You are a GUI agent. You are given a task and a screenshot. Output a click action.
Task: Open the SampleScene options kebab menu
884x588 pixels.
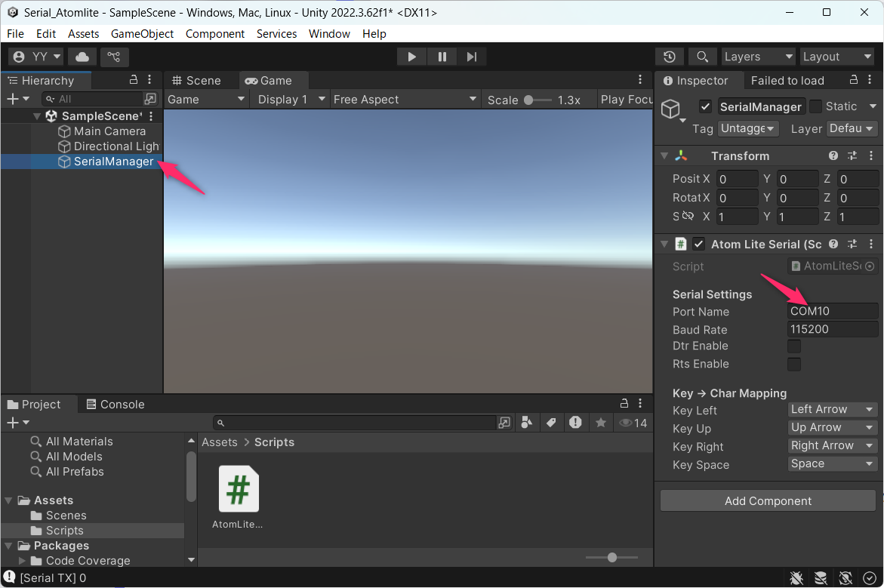coord(151,116)
